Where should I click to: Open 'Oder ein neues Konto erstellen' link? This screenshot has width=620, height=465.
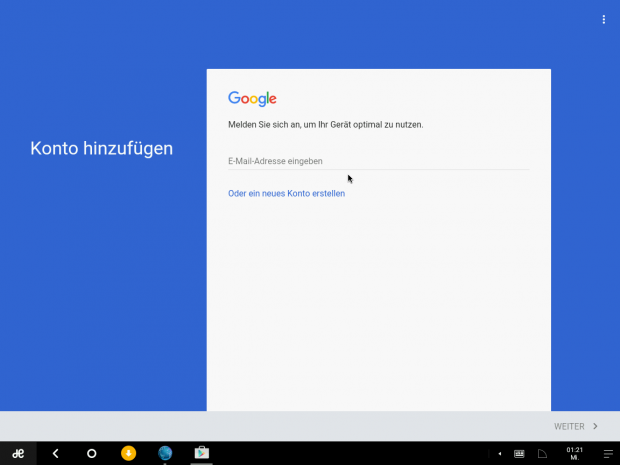[x=286, y=193]
